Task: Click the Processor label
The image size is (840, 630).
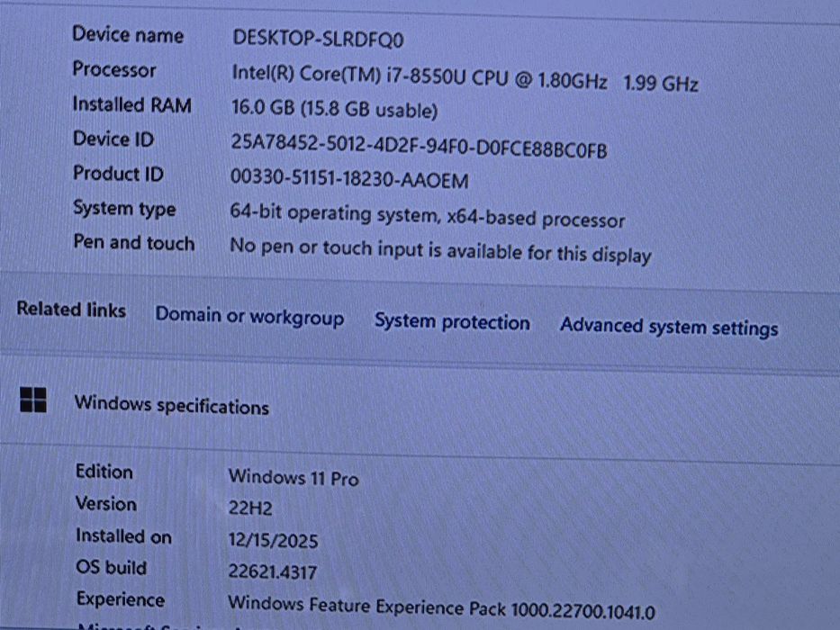Action: (x=114, y=69)
